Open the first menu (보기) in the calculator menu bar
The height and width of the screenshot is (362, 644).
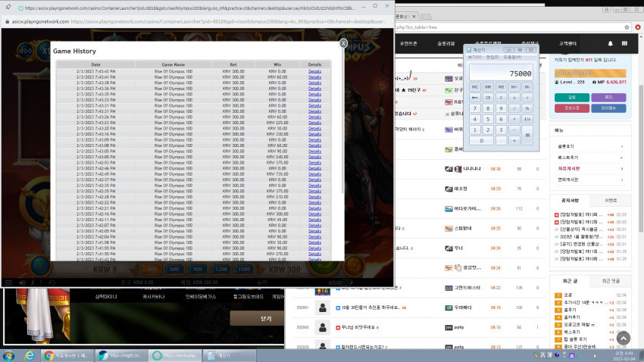tap(474, 57)
